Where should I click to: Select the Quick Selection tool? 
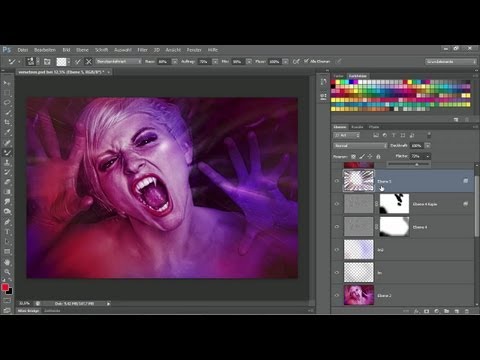coord(7,113)
